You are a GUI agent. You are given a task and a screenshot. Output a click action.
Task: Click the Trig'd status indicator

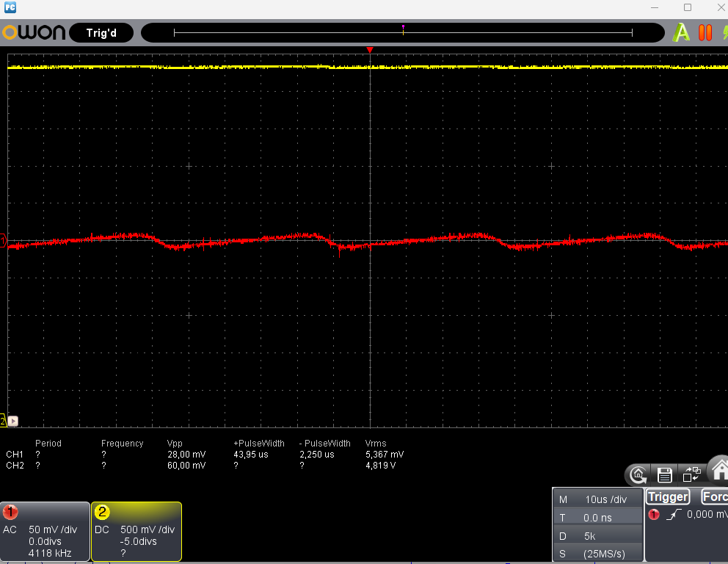[x=101, y=33]
